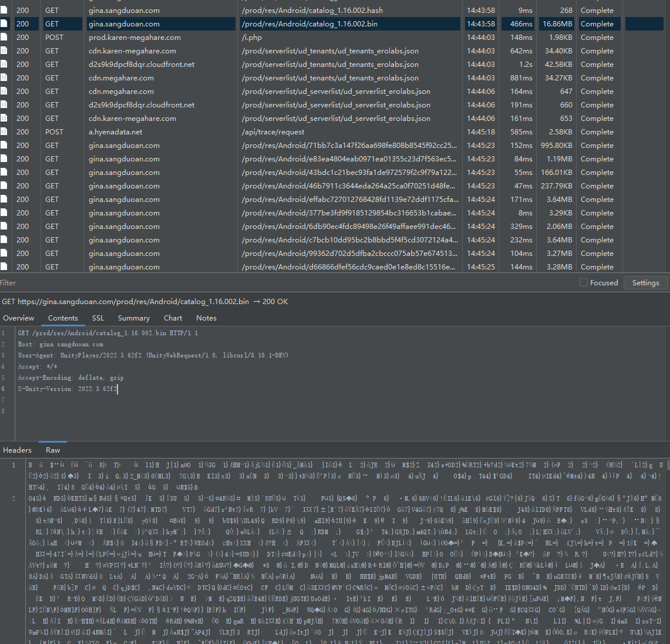Click the file icon of the d66866dfef56 resource row
670x644 pixels.
(x=4, y=267)
